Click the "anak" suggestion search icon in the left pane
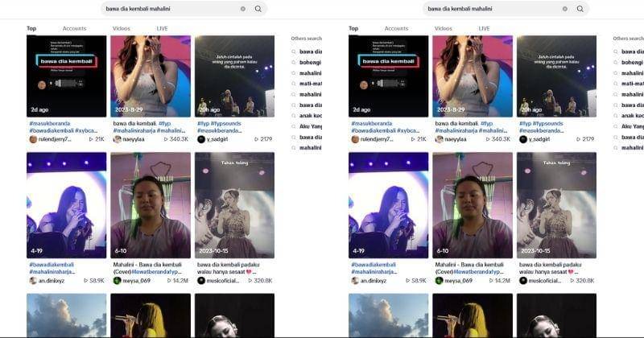The image size is (644, 338). (x=295, y=116)
